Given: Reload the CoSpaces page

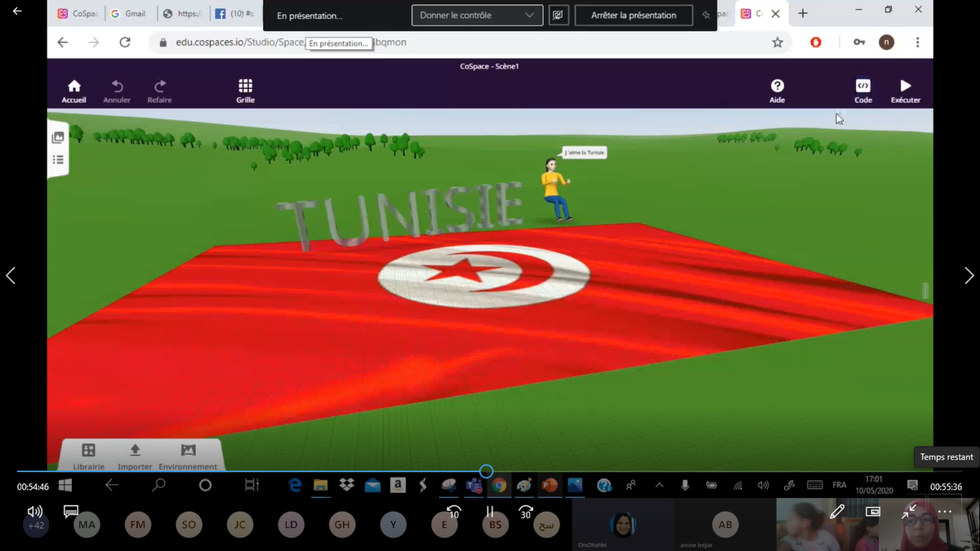Looking at the screenshot, I should pyautogui.click(x=124, y=42).
